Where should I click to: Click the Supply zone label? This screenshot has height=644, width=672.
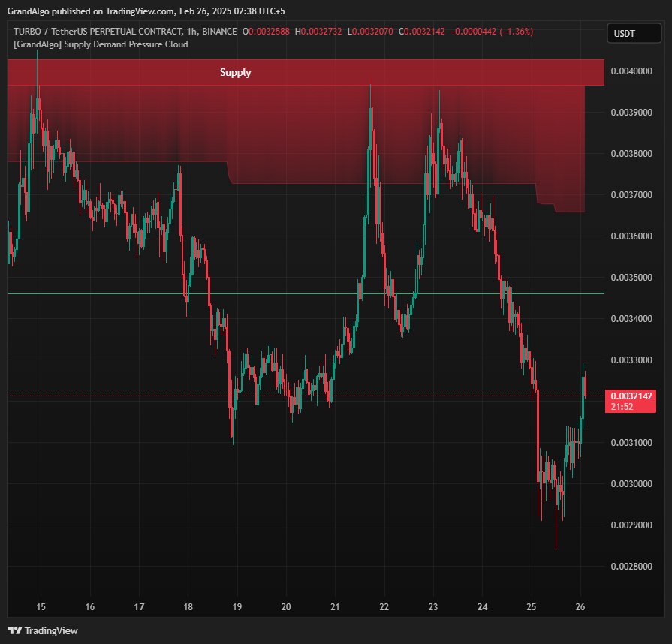[235, 72]
